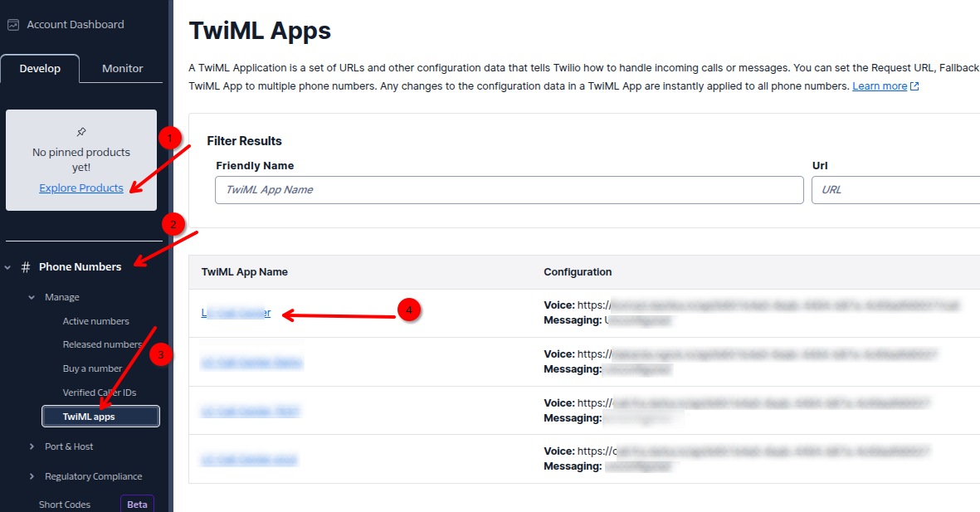This screenshot has width=980, height=512.
Task: Open Buy a number
Action: pos(90,368)
